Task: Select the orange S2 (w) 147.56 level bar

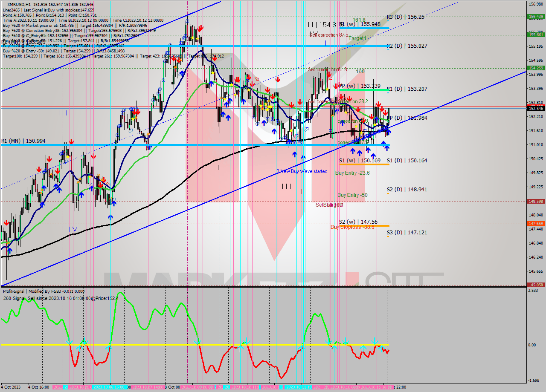Action: 363,225
